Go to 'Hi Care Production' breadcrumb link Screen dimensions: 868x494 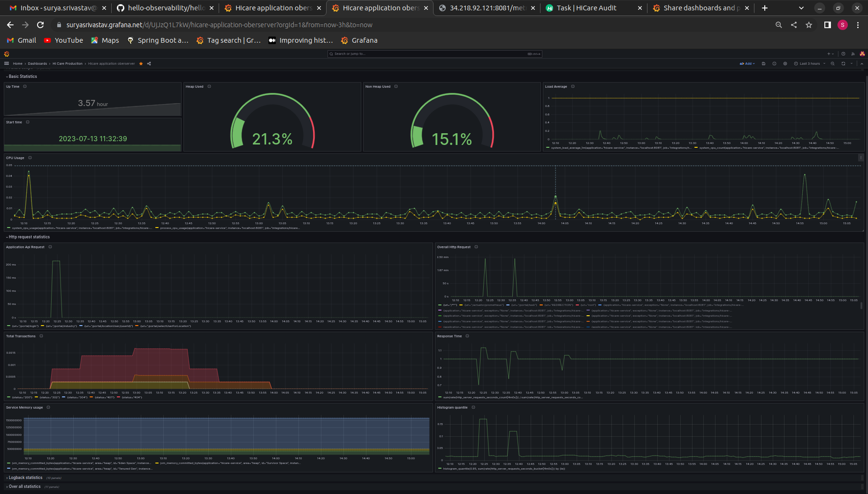point(68,64)
